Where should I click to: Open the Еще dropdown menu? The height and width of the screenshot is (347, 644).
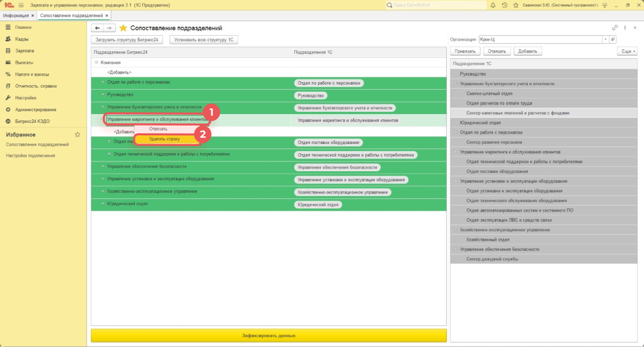click(627, 51)
